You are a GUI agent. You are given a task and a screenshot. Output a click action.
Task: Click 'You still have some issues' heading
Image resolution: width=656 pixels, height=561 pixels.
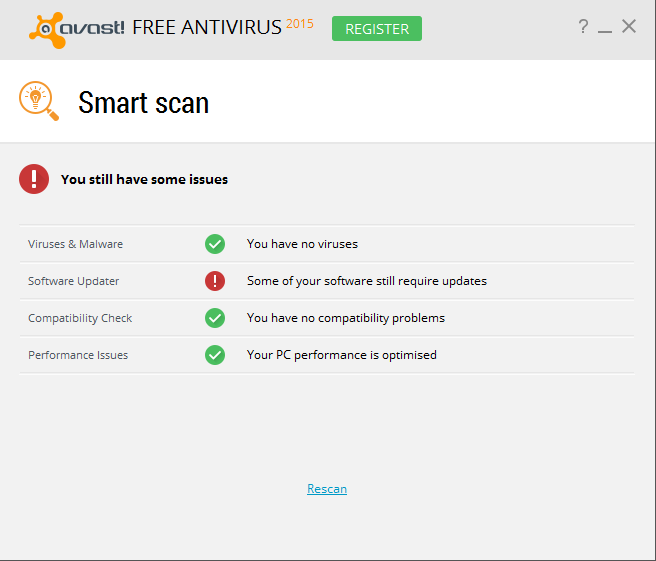coord(144,179)
